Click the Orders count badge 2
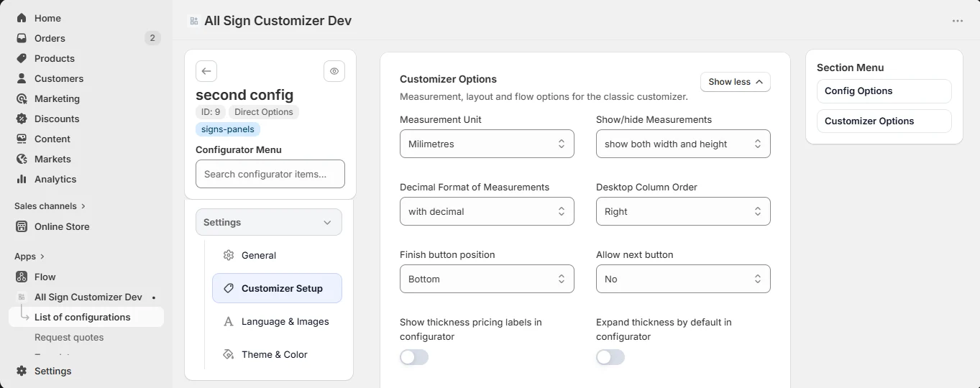Screen dimensions: 980x388 coord(152,38)
